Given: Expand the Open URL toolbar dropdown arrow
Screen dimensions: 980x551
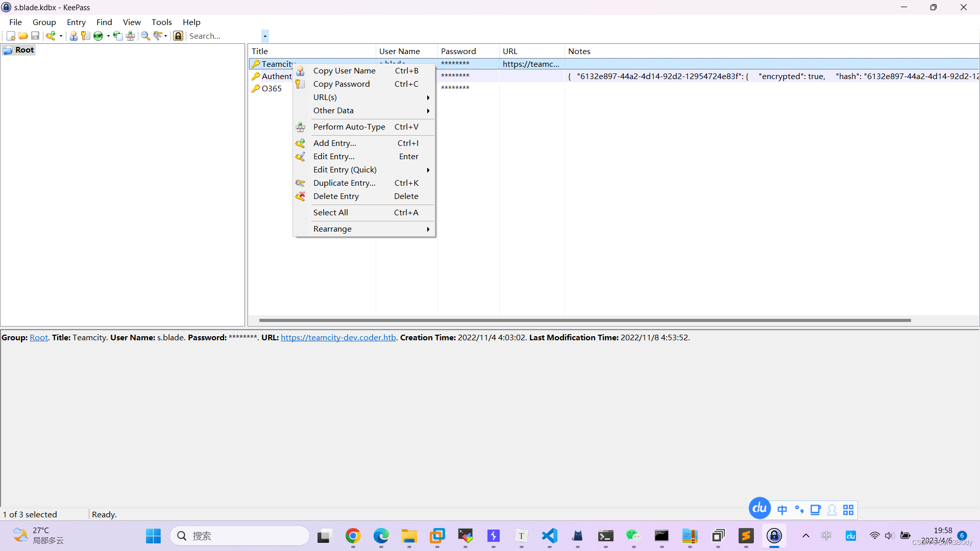Looking at the screenshot, I should pyautogui.click(x=108, y=36).
